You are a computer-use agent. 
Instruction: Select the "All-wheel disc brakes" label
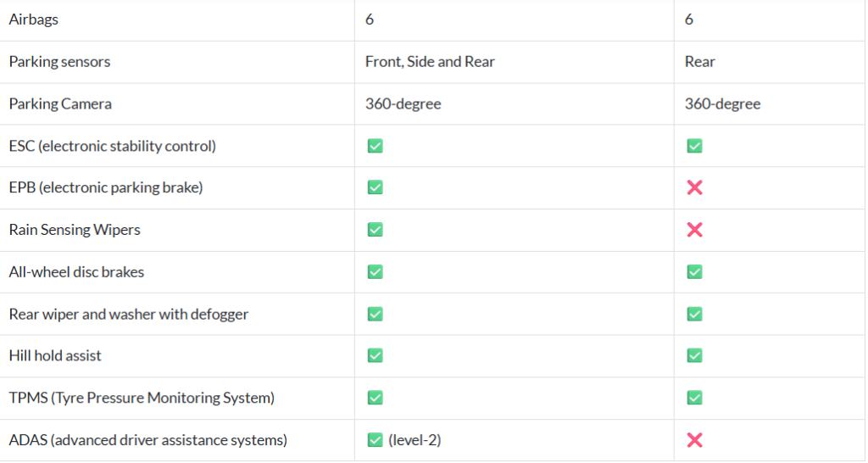tap(76, 272)
